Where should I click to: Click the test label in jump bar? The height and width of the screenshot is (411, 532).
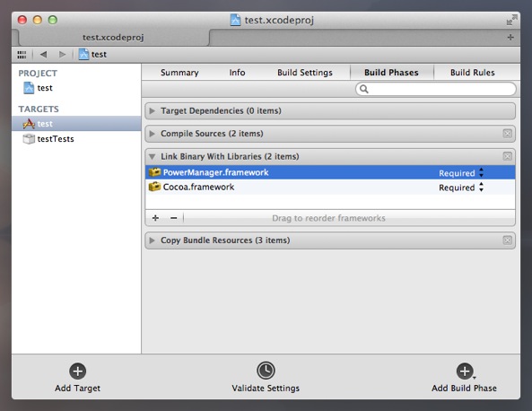tap(99, 55)
